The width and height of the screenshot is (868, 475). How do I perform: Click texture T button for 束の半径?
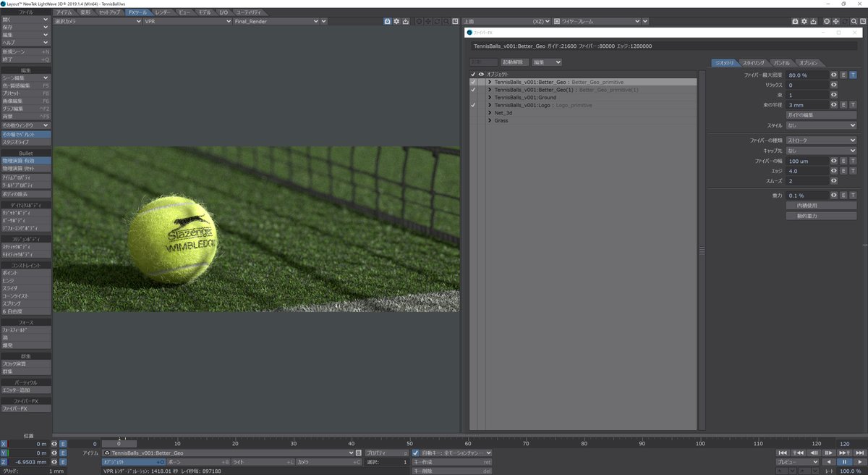[x=853, y=105]
